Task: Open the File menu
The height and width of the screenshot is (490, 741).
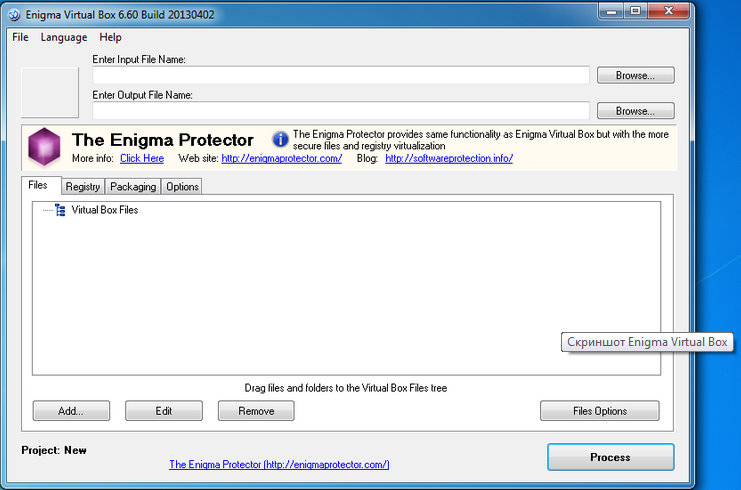Action: click(x=20, y=37)
